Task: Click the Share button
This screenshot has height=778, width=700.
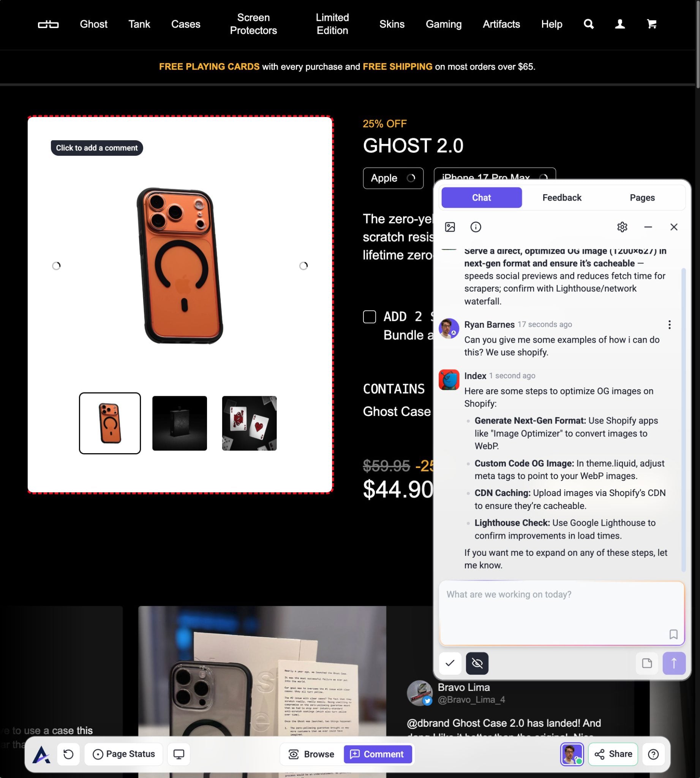Action: pos(613,754)
